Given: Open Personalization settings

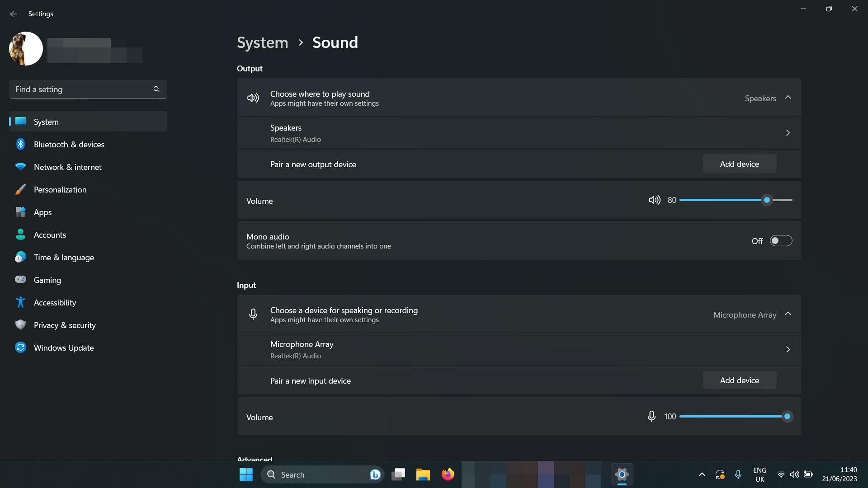Looking at the screenshot, I should (x=60, y=189).
